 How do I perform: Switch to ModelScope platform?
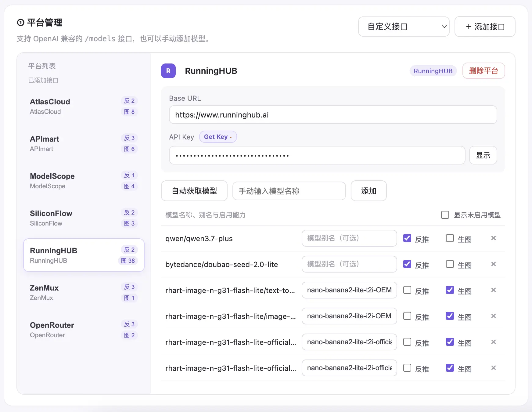pyautogui.click(x=84, y=181)
